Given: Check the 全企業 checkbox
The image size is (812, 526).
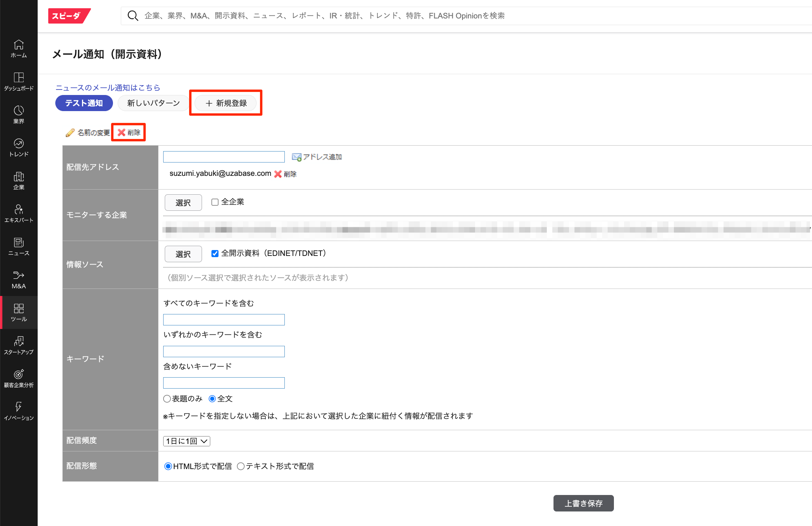Looking at the screenshot, I should 214,202.
